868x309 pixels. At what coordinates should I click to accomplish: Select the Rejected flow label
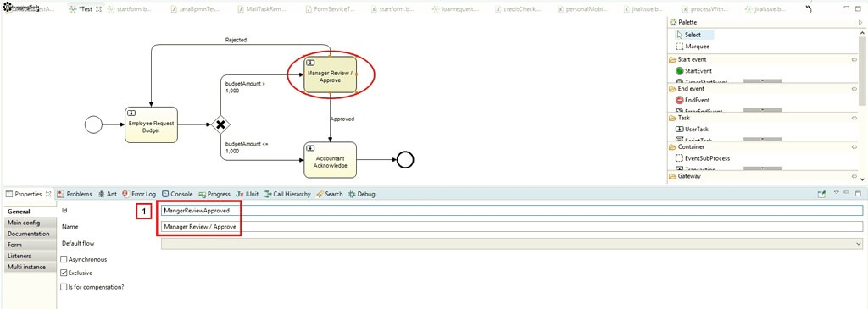point(236,40)
